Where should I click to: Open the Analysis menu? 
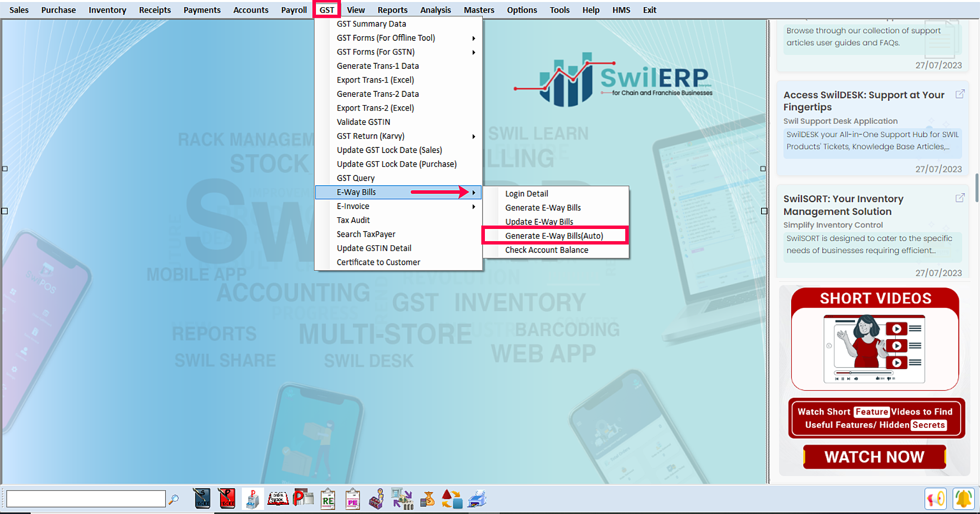coord(435,10)
